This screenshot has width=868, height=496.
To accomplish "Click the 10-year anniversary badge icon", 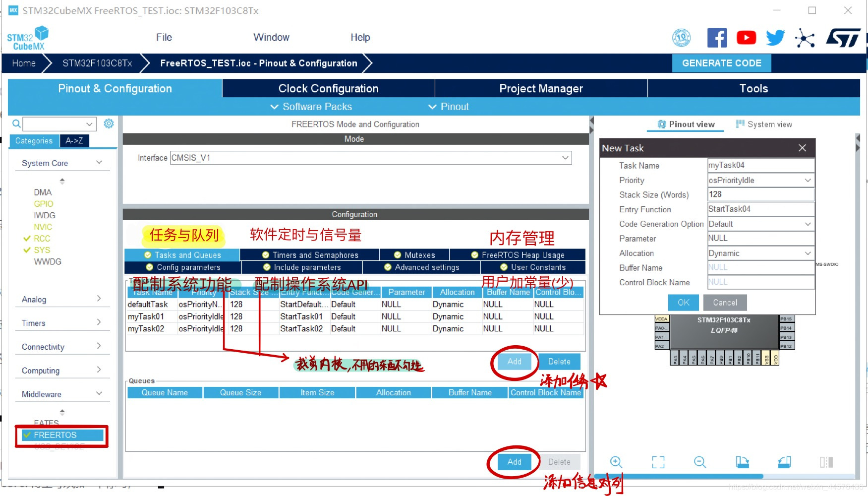I will (682, 38).
